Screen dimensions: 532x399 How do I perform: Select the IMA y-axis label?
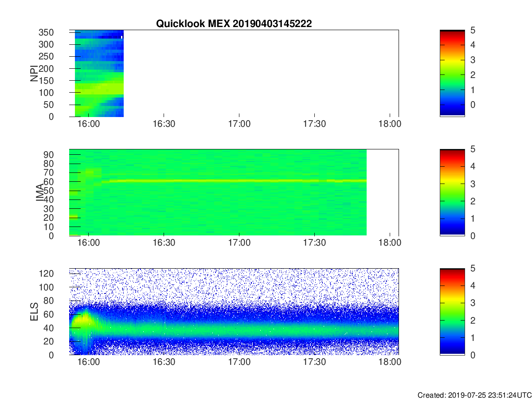pyautogui.click(x=40, y=192)
